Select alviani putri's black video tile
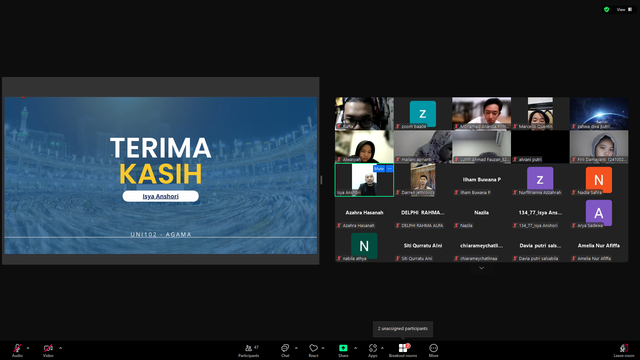The image size is (640, 360). click(540, 147)
